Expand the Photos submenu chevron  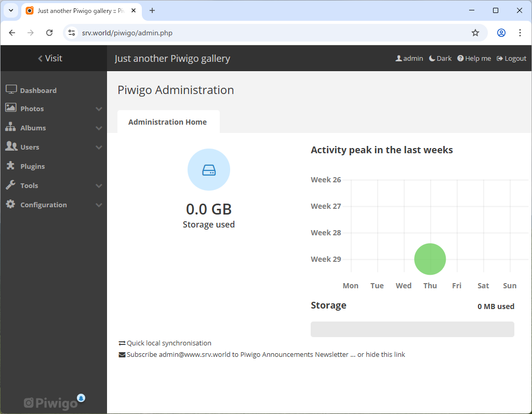pyautogui.click(x=99, y=109)
